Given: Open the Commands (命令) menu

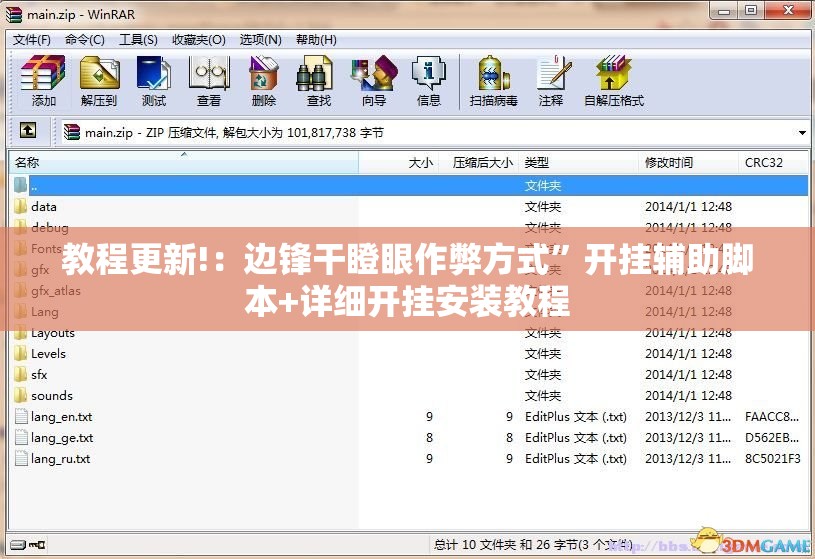Looking at the screenshot, I should point(84,40).
